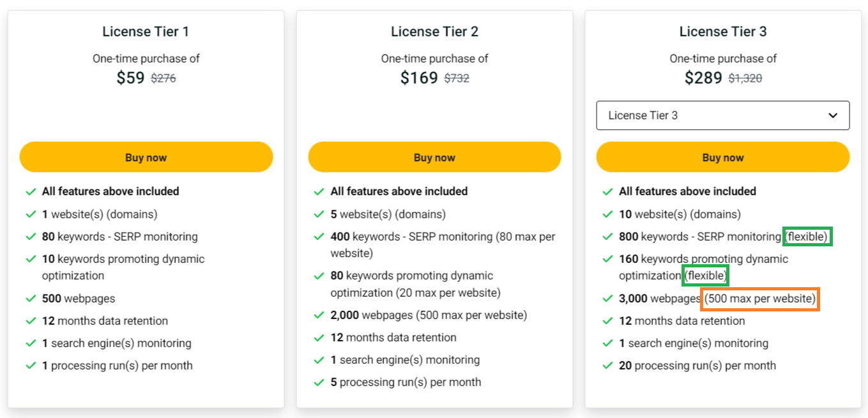The width and height of the screenshot is (868, 418).
Task: Click checkmark next to Tier 1 '1 website(s)'
Action: pyautogui.click(x=31, y=214)
